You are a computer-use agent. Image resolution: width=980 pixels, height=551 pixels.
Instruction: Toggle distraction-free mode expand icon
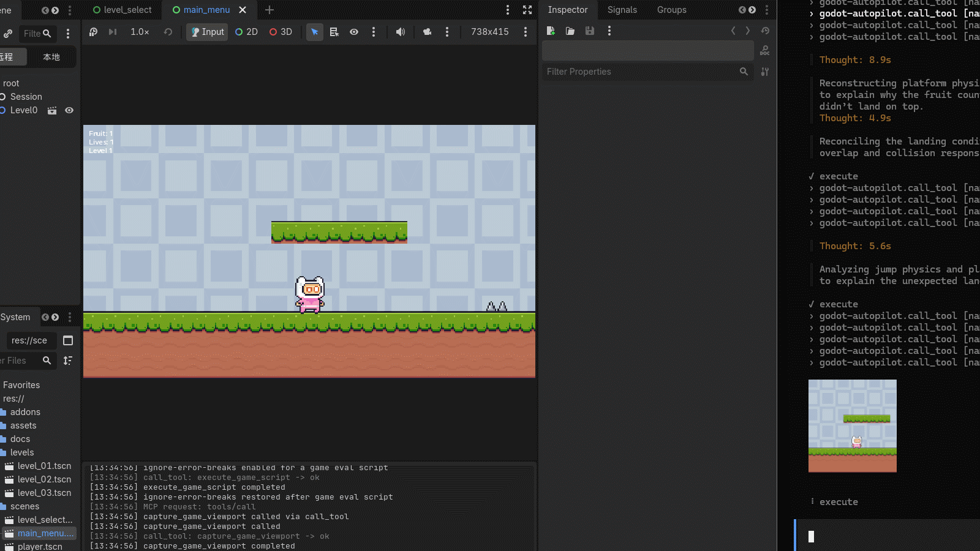coord(527,10)
